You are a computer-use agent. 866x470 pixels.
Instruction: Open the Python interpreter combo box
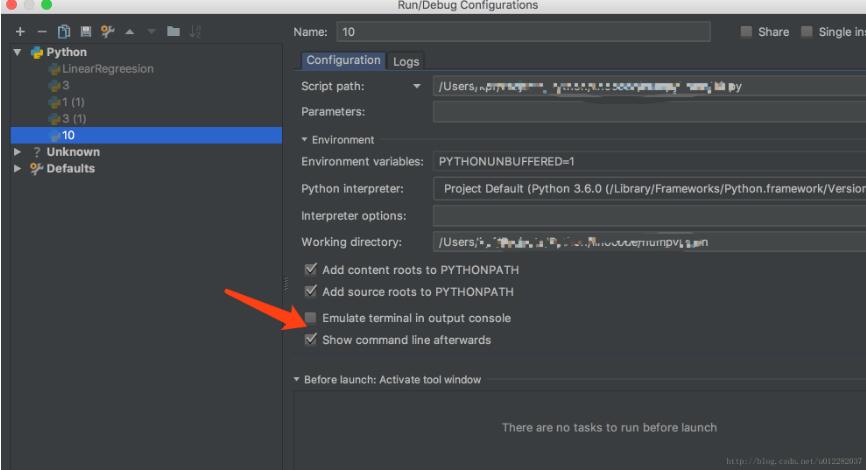[x=649, y=188]
